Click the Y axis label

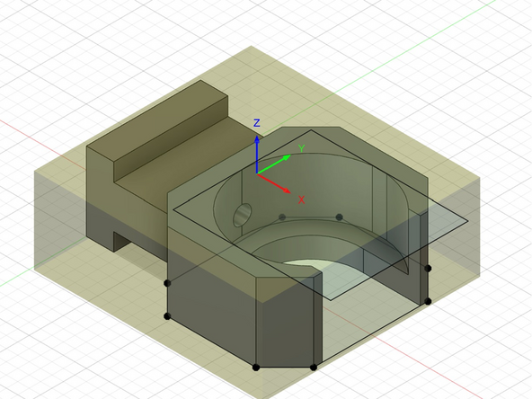click(x=301, y=148)
